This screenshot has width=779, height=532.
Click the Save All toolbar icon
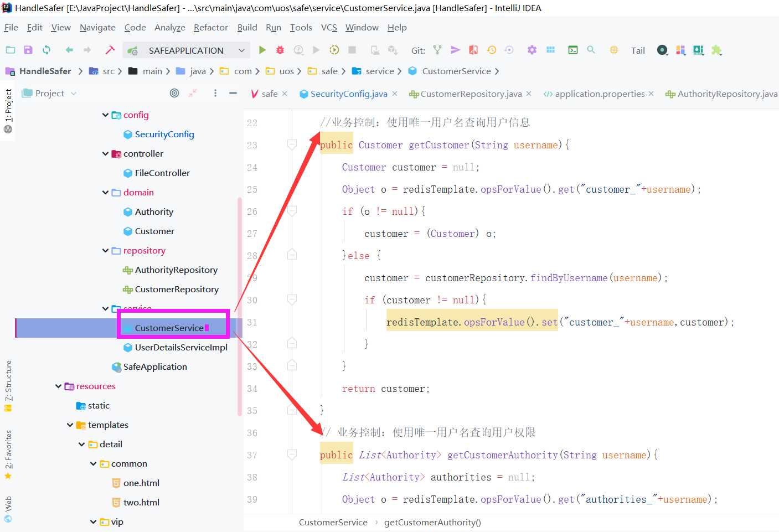[x=28, y=50]
